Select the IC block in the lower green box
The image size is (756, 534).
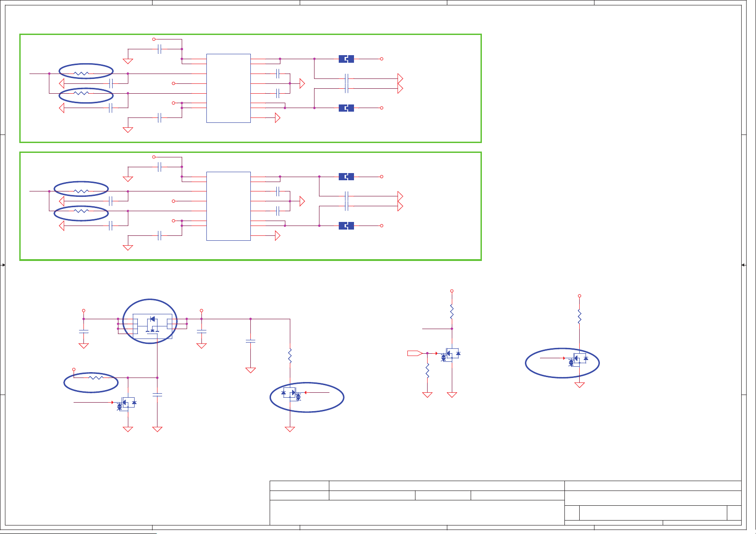tap(228, 206)
